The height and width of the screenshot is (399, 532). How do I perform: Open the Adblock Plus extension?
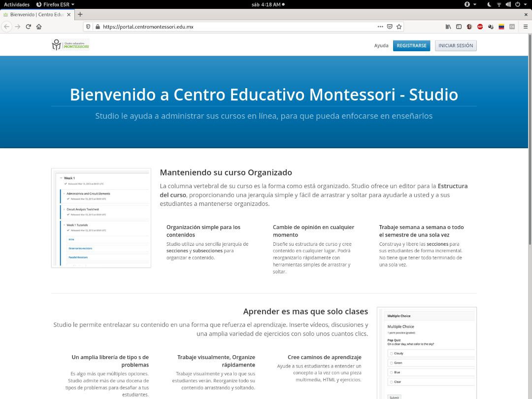point(480,27)
